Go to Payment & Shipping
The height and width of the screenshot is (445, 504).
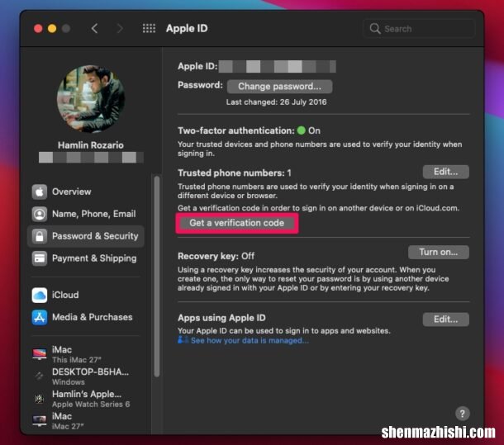tap(86, 258)
